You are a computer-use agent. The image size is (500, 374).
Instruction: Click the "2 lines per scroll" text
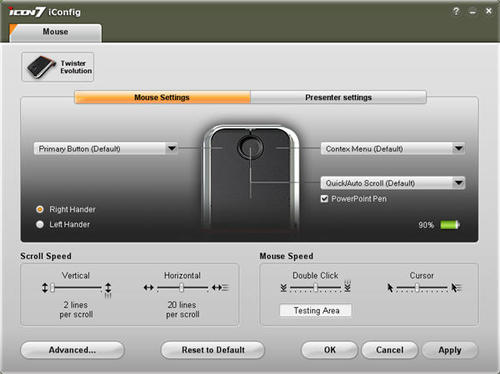click(76, 310)
